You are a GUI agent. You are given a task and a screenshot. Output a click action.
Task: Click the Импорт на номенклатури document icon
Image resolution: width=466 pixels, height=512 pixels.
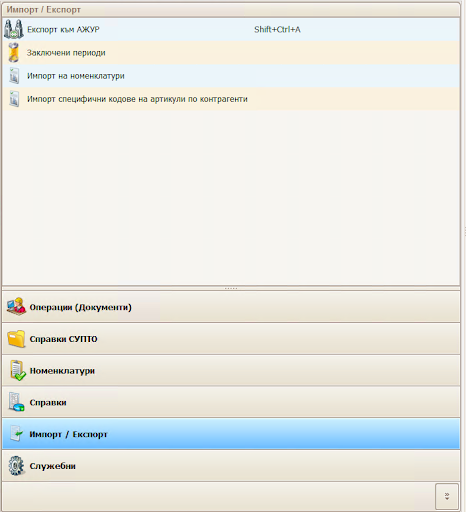pyautogui.click(x=14, y=76)
